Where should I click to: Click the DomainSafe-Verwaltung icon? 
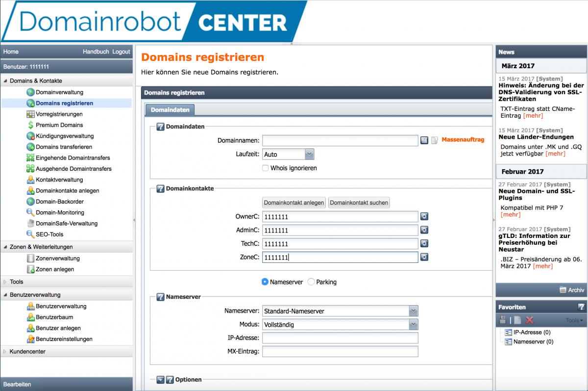30,223
